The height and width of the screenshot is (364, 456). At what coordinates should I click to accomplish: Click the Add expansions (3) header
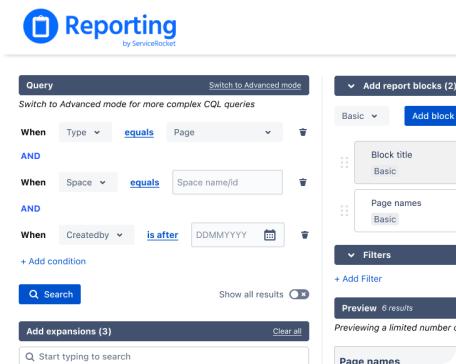tap(164, 331)
